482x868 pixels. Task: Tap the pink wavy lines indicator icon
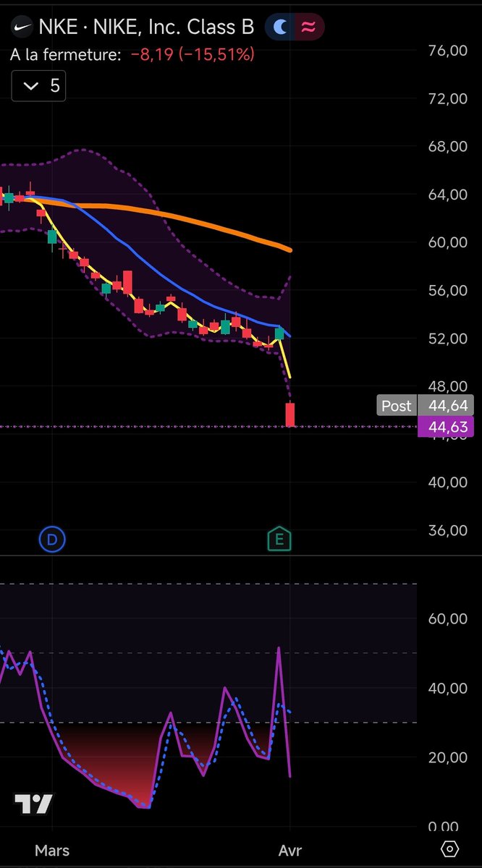tap(308, 27)
